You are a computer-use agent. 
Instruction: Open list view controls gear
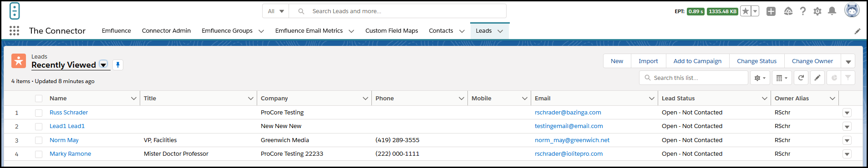[760, 78]
